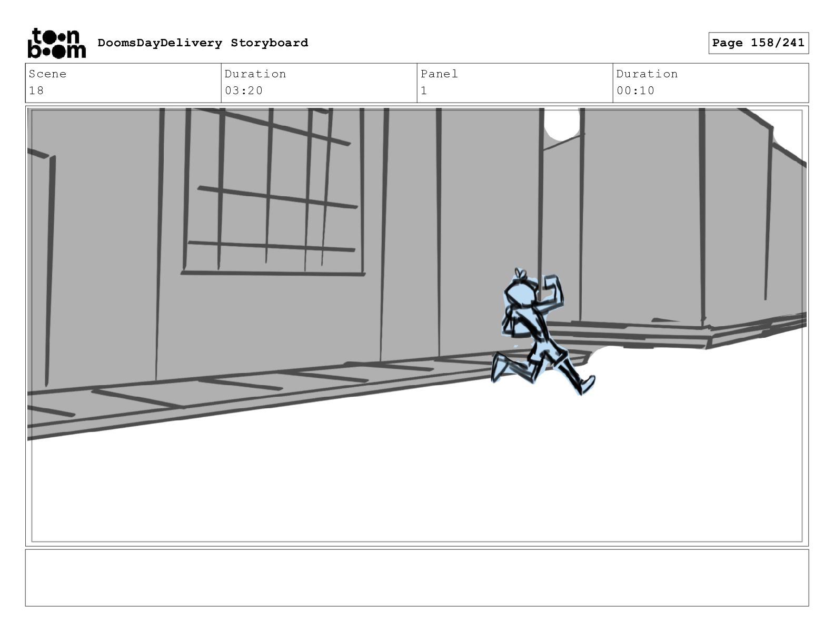Click the scene number 18

(x=36, y=90)
